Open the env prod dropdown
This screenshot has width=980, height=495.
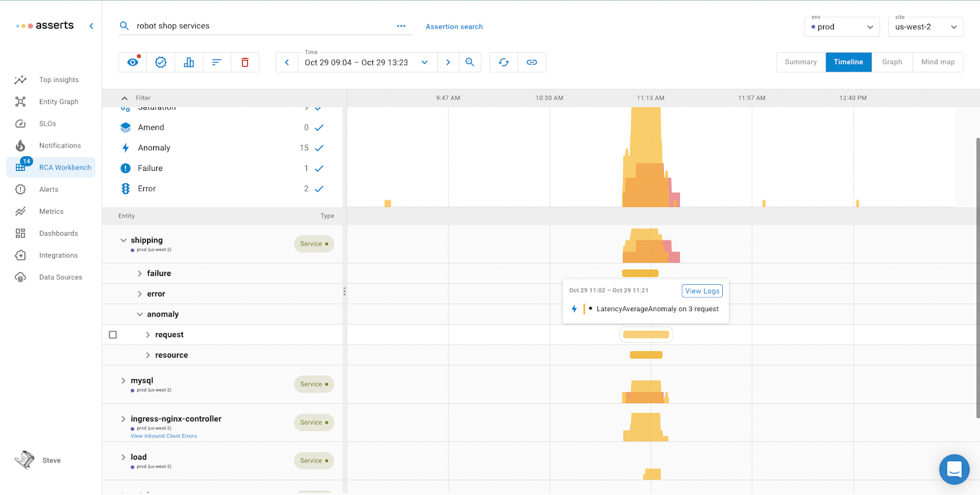[842, 27]
